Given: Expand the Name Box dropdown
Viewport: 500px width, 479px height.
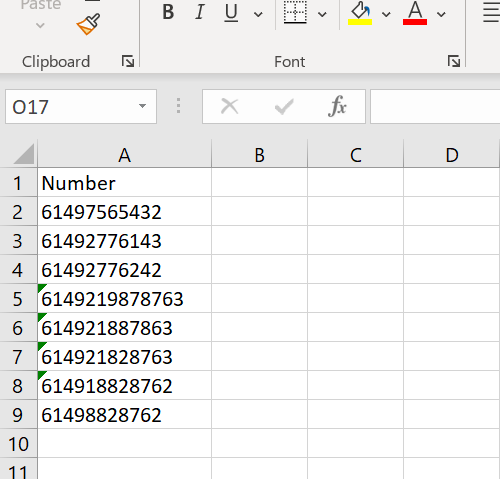Looking at the screenshot, I should click(142, 106).
